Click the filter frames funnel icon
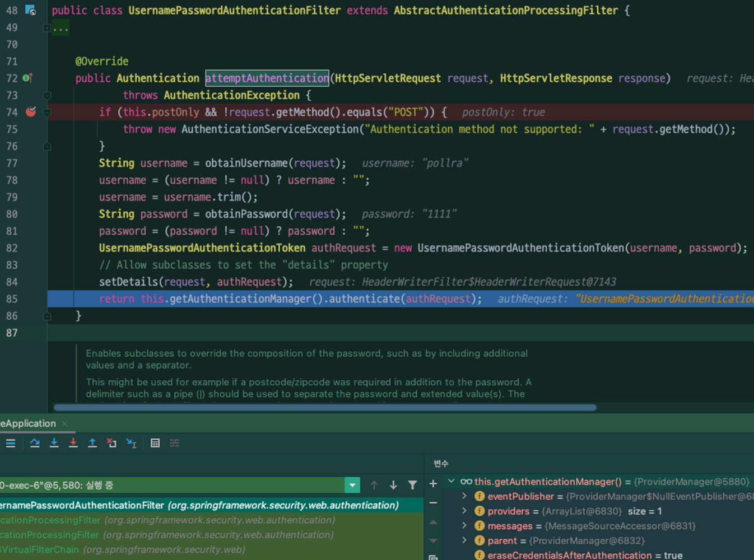This screenshot has height=560, width=754. click(412, 485)
